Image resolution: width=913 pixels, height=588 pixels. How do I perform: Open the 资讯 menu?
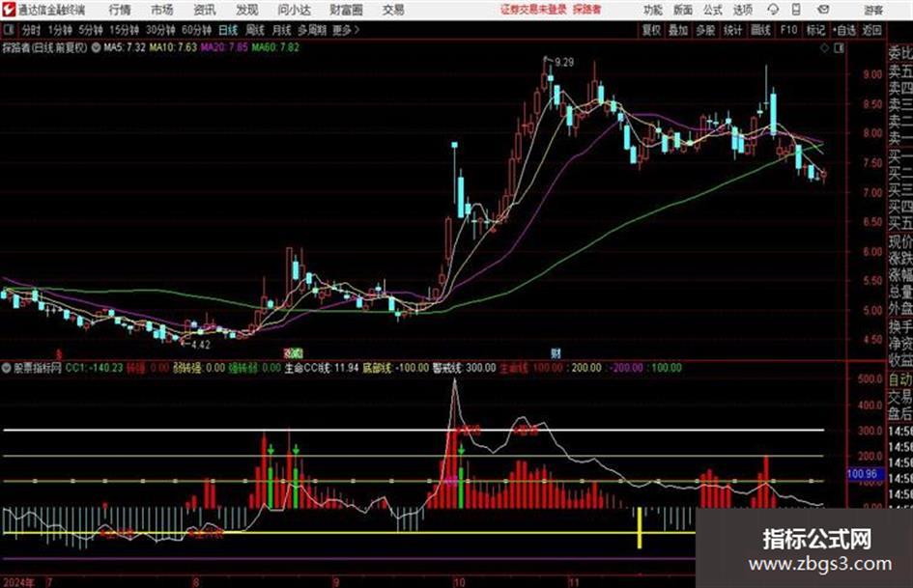(204, 10)
